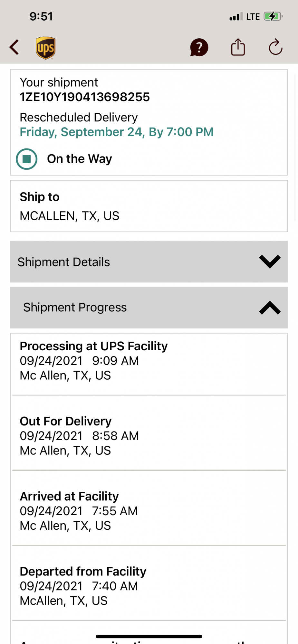Tap the On the Way status indicator
This screenshot has width=298, height=644.
[x=27, y=159]
